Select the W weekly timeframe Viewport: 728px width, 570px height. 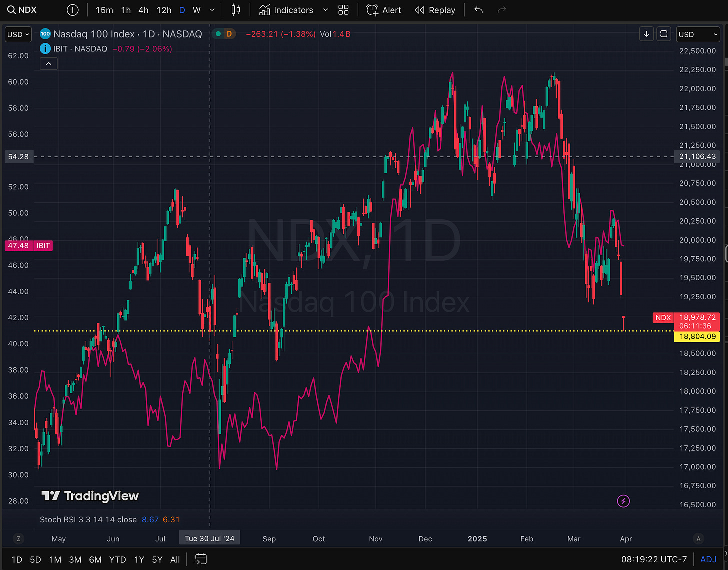[x=197, y=10]
